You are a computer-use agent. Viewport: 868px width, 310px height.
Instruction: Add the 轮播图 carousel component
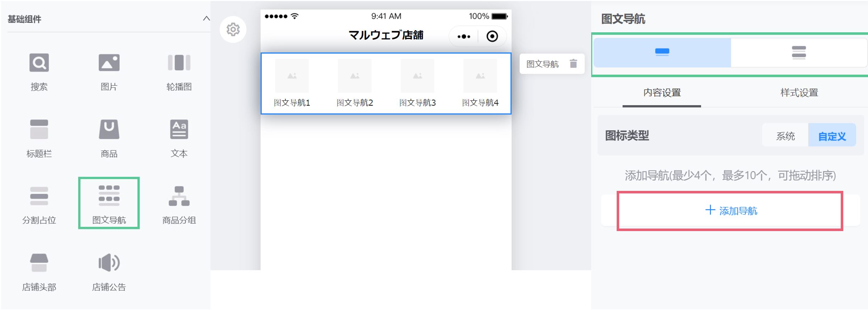179,72
